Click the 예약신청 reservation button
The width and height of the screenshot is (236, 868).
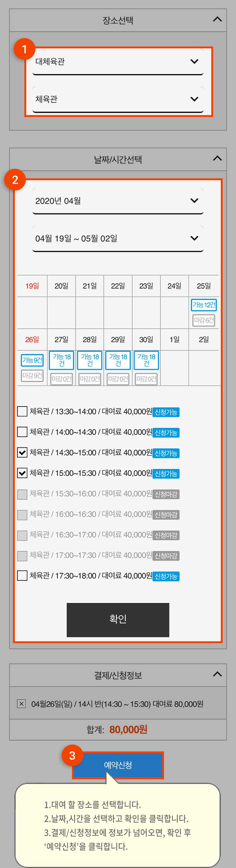(x=118, y=765)
